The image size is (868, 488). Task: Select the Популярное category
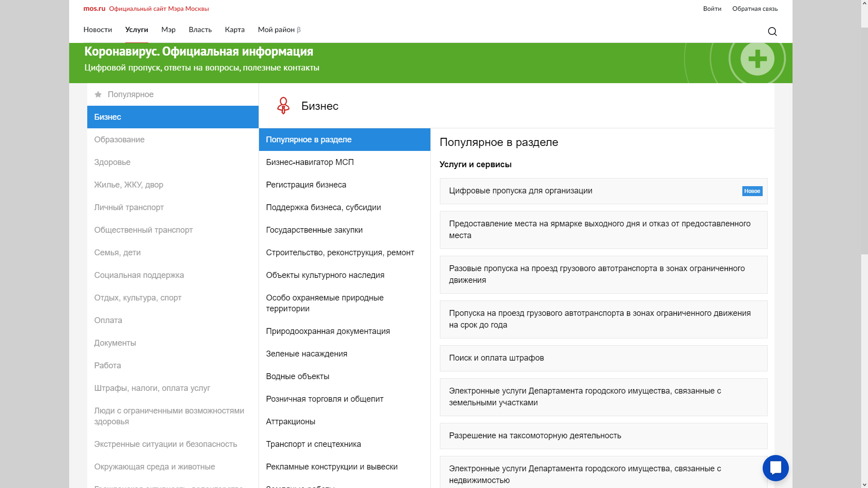pyautogui.click(x=173, y=94)
